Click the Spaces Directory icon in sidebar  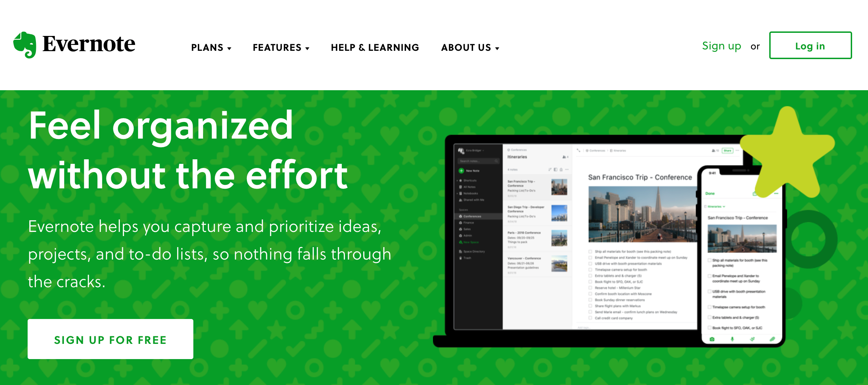(461, 252)
